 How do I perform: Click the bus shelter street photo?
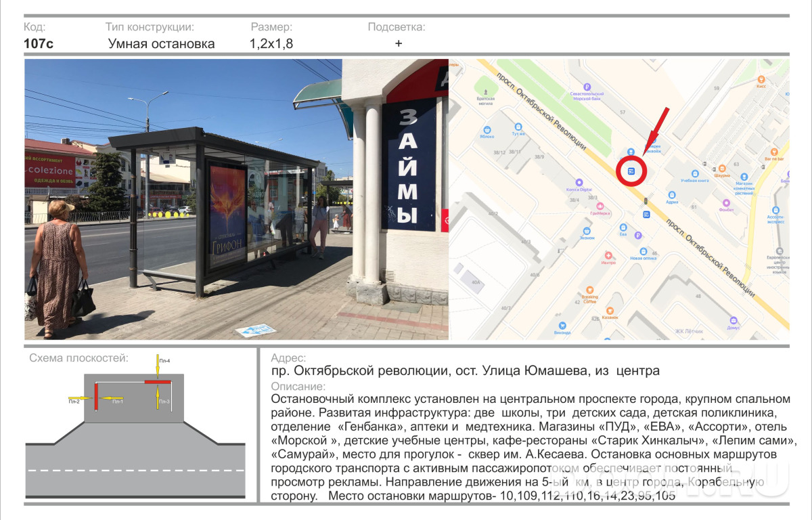pyautogui.click(x=236, y=199)
